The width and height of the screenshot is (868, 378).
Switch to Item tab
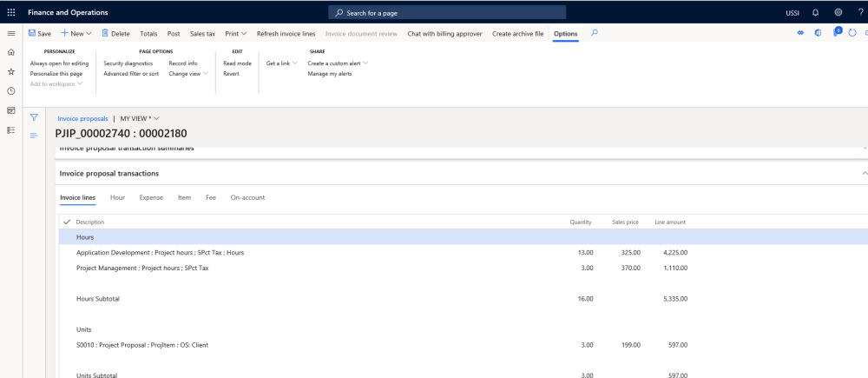click(184, 197)
